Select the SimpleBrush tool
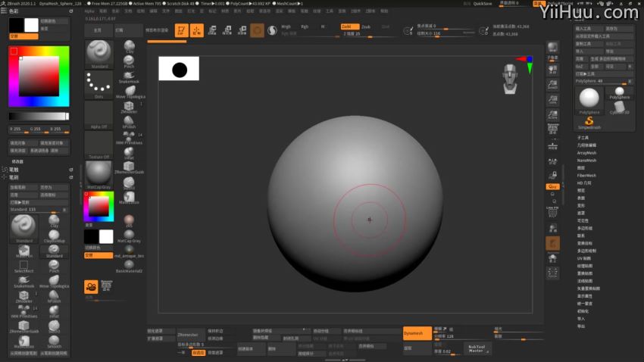The image size is (644, 362). pyautogui.click(x=589, y=123)
